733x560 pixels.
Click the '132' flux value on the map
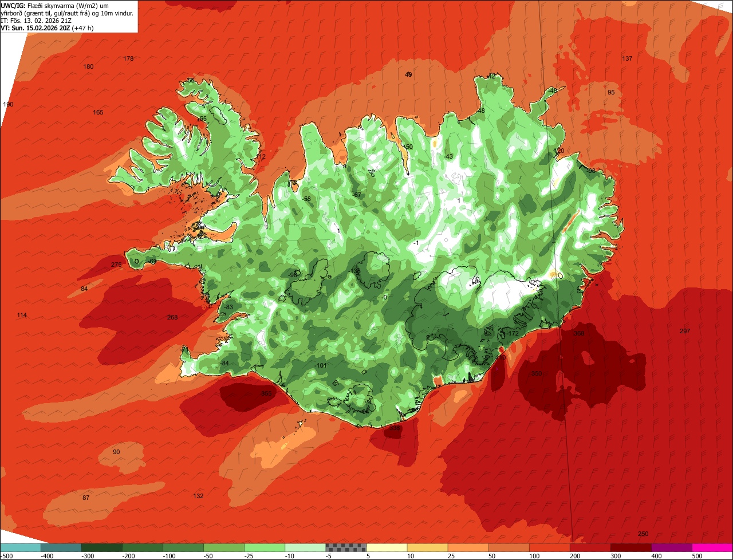pyautogui.click(x=198, y=496)
